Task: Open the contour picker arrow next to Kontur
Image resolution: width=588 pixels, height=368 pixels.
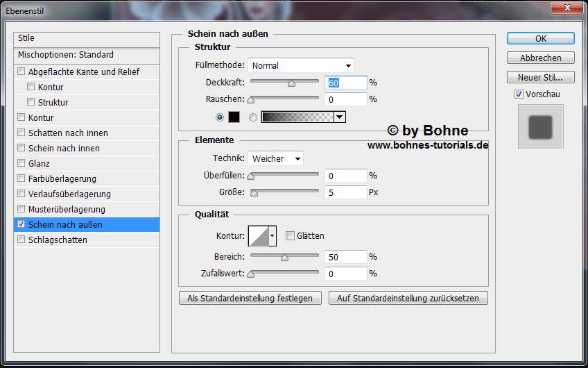Action: 272,237
